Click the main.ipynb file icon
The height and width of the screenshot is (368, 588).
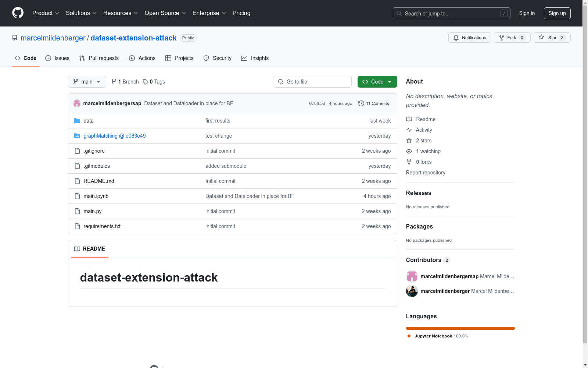click(77, 196)
